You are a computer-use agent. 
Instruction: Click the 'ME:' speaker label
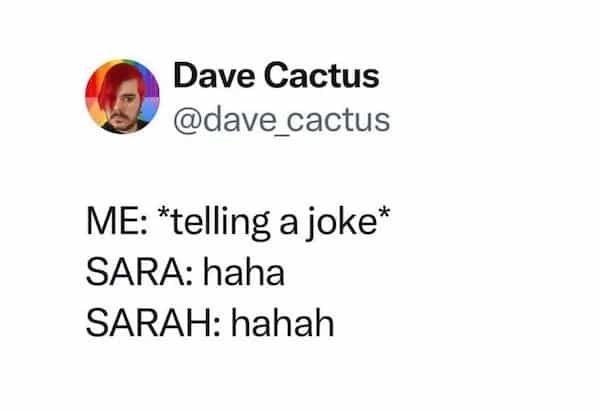tap(116, 222)
